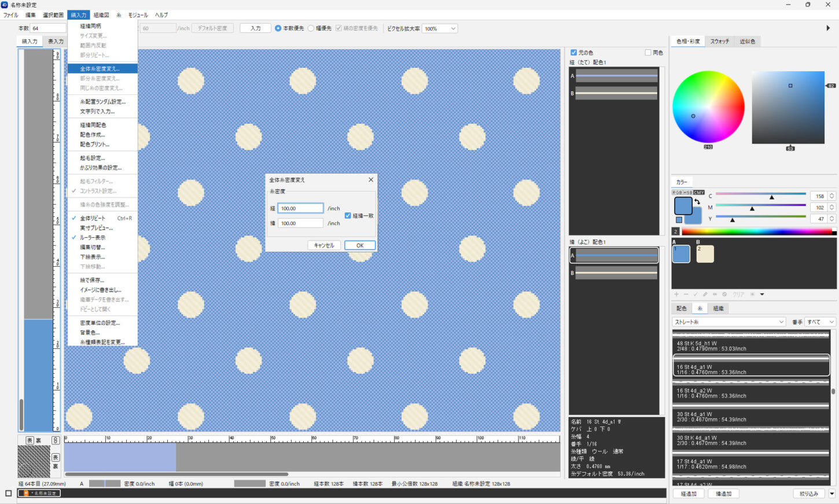This screenshot has width=839, height=504.
Task: Switch to the RGB color mode button
Action: click(x=677, y=192)
